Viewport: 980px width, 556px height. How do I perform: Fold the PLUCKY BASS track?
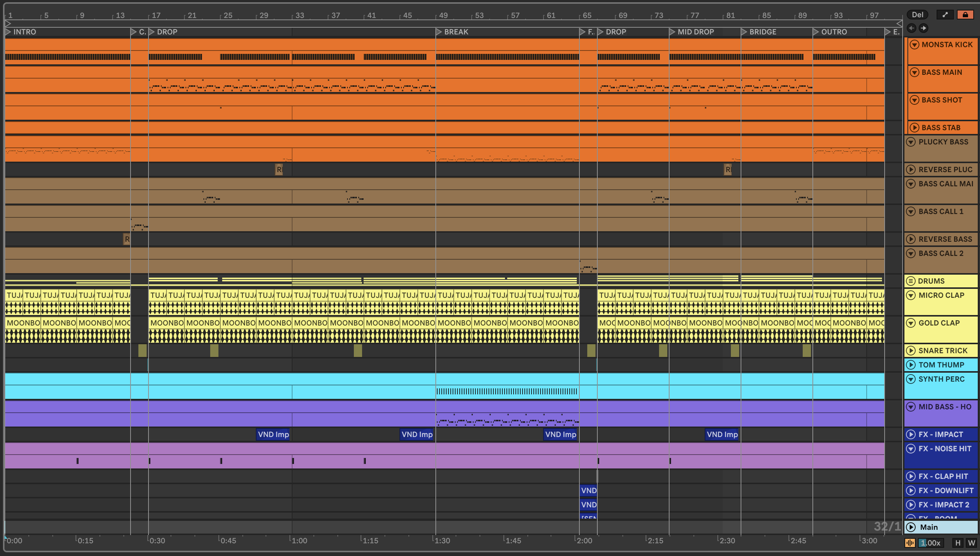click(911, 142)
